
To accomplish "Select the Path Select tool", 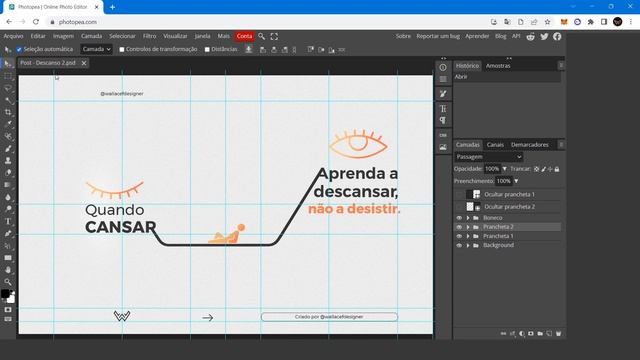I will coord(8,246).
